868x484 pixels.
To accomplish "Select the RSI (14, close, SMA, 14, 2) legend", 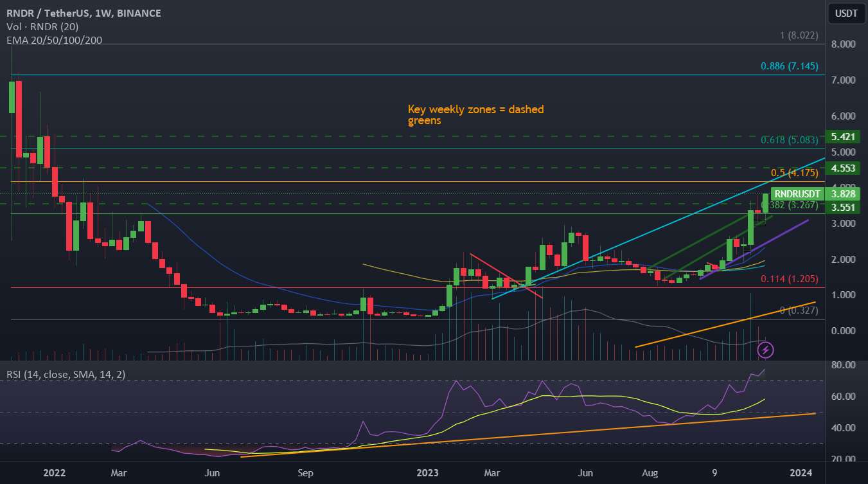I will [x=65, y=374].
